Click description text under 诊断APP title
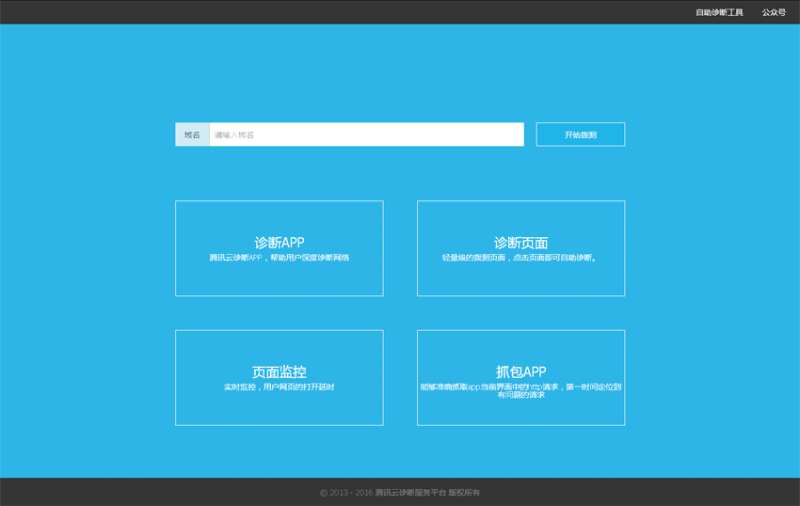 [x=279, y=257]
